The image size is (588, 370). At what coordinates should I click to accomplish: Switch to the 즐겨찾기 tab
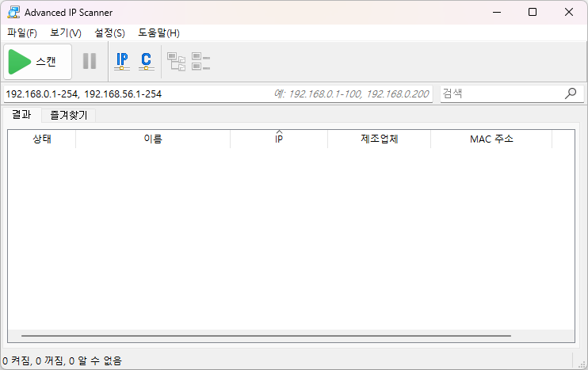click(x=69, y=115)
